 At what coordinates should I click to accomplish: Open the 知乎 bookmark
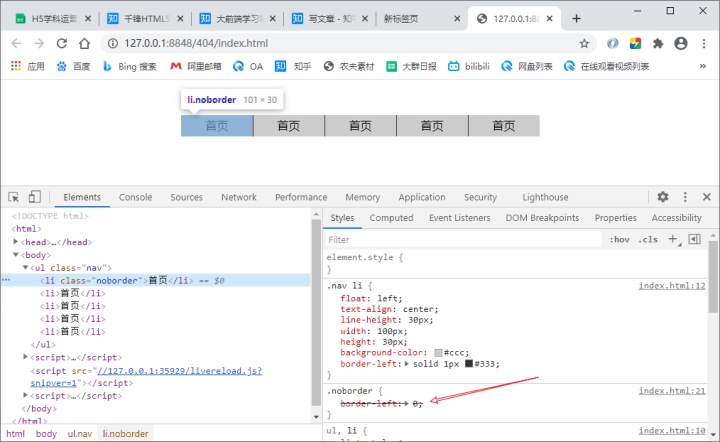(293, 66)
